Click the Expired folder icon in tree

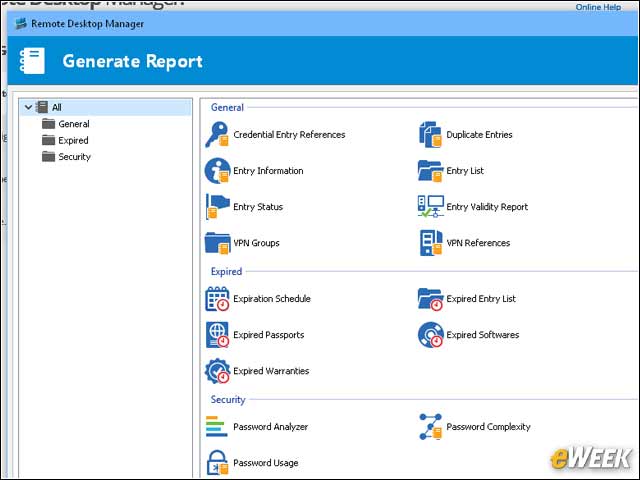click(48, 140)
